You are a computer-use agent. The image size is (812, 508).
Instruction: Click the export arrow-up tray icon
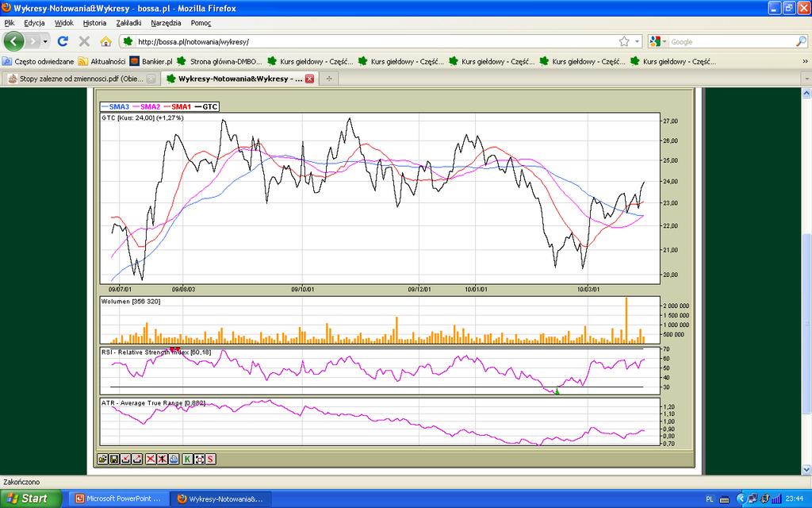(136, 460)
